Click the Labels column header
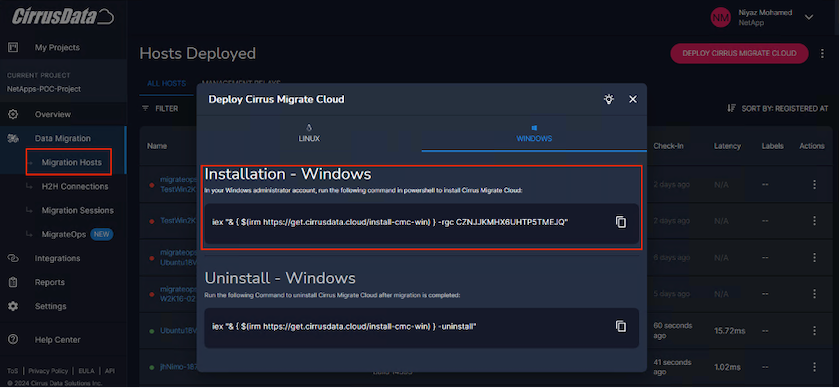840x388 pixels. [772, 146]
